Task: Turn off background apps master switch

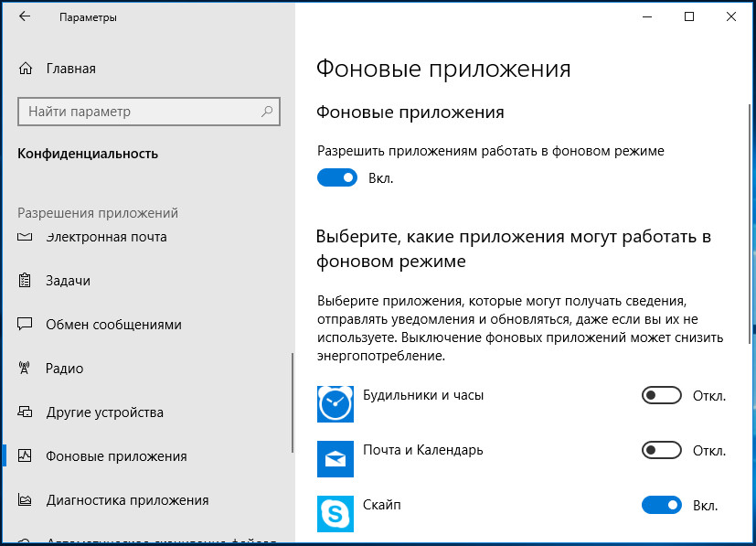Action: (x=337, y=177)
